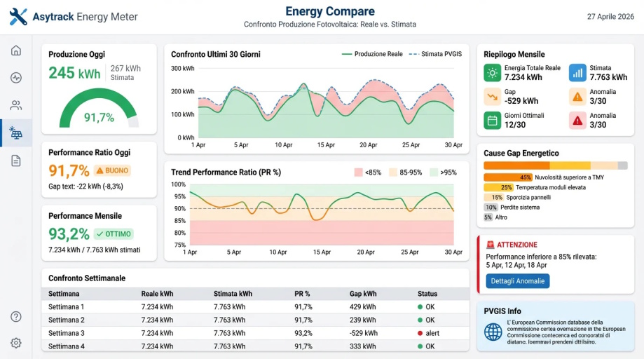Sort table by Stimata kWh column header
644x359 pixels.
(x=233, y=294)
